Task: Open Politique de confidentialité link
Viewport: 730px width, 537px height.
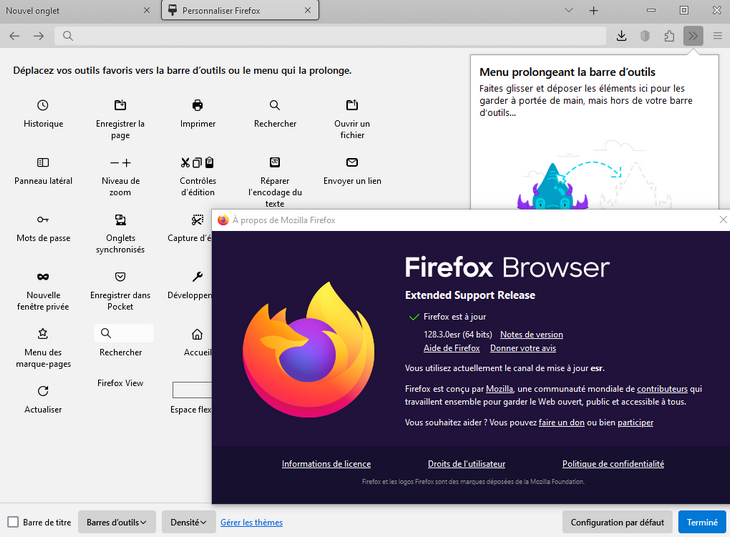Action: tap(613, 464)
